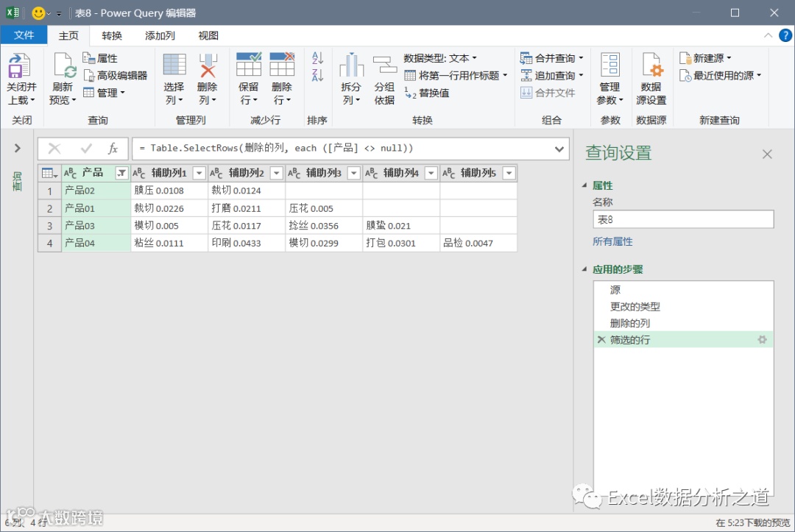The height and width of the screenshot is (532, 795).
Task: Select the Changed Type (更改的类型) step
Action: click(x=683, y=307)
